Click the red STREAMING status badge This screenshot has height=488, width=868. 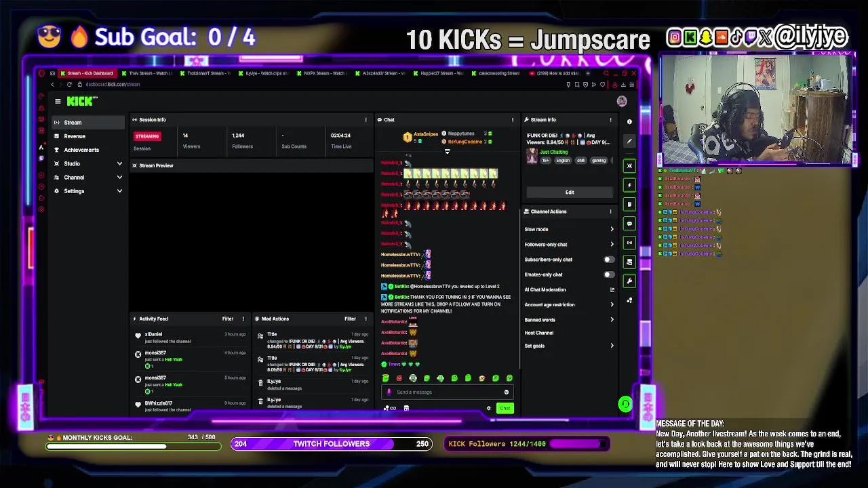(x=146, y=136)
